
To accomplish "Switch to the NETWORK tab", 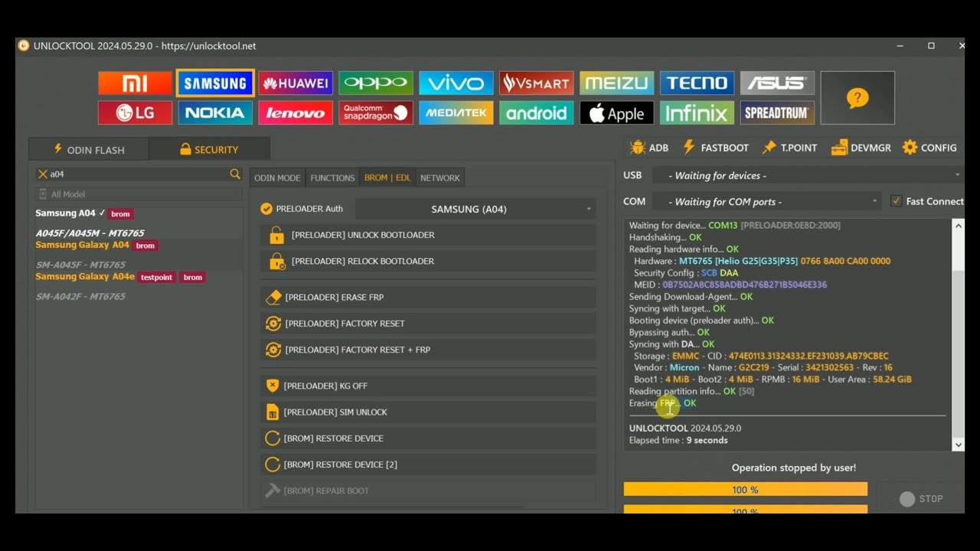I will pos(440,178).
